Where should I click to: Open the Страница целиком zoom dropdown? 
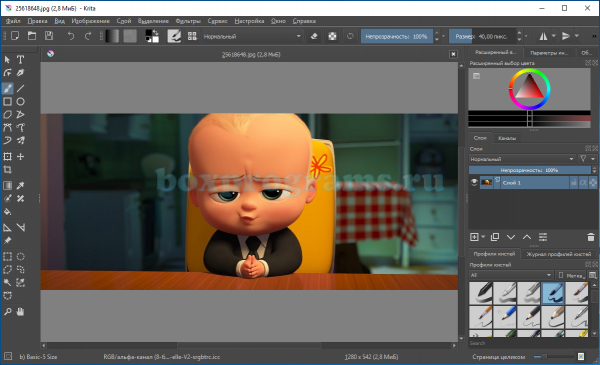(499, 357)
